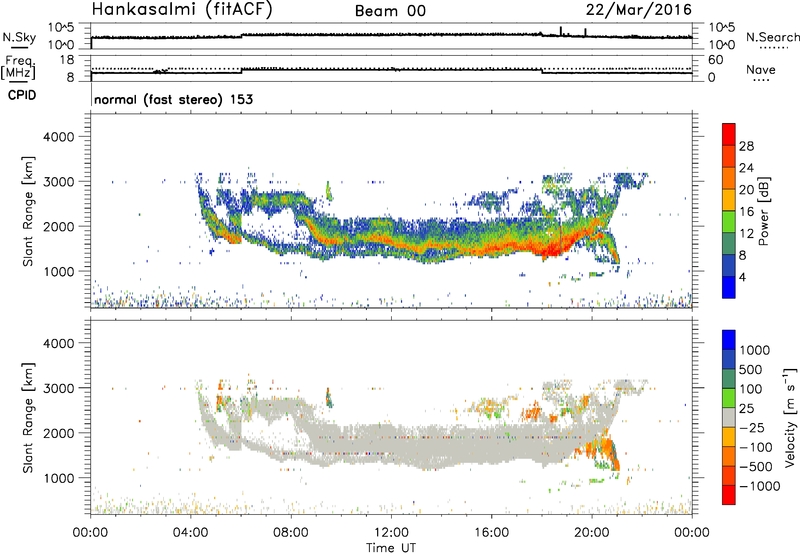Screen dimensions: 800x554
Task: Click the 'Nave' legend label
Action: 761,70
